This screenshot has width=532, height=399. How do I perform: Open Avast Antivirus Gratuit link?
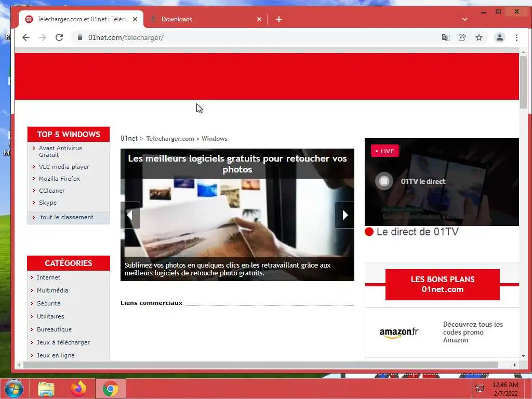(60, 151)
